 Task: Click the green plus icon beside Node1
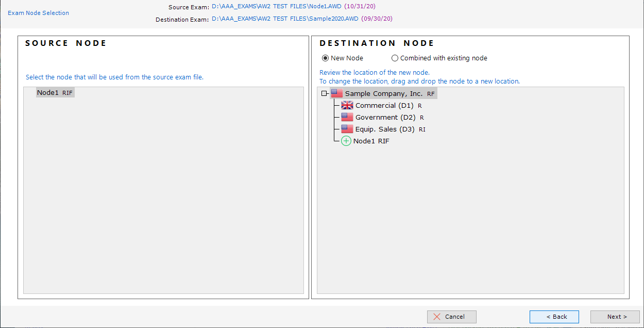346,141
